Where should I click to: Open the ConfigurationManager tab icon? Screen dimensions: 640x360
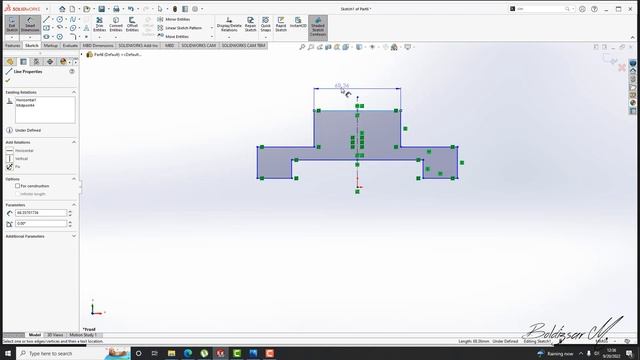coord(36,62)
